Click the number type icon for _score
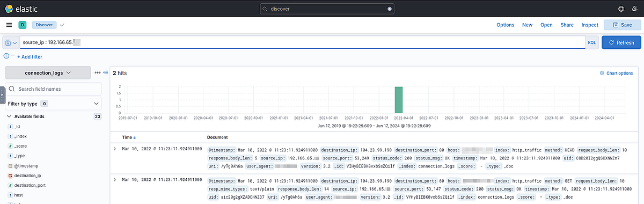This screenshot has height=204, width=644. [10, 146]
